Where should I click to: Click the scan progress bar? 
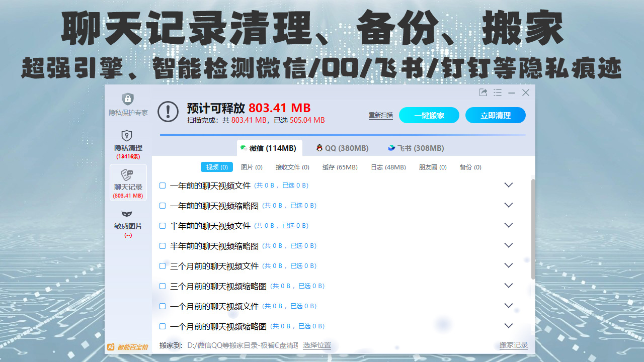[x=343, y=135]
